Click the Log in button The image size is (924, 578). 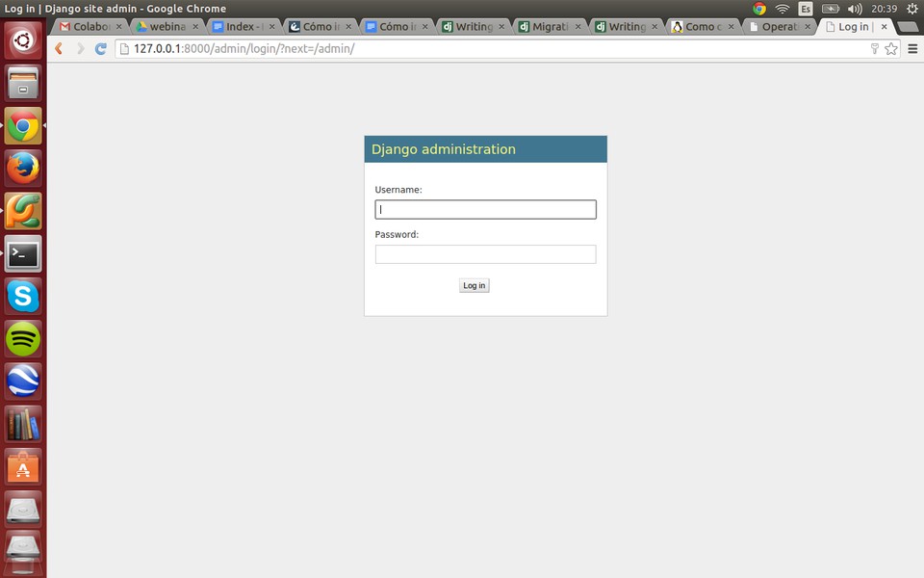coord(474,285)
